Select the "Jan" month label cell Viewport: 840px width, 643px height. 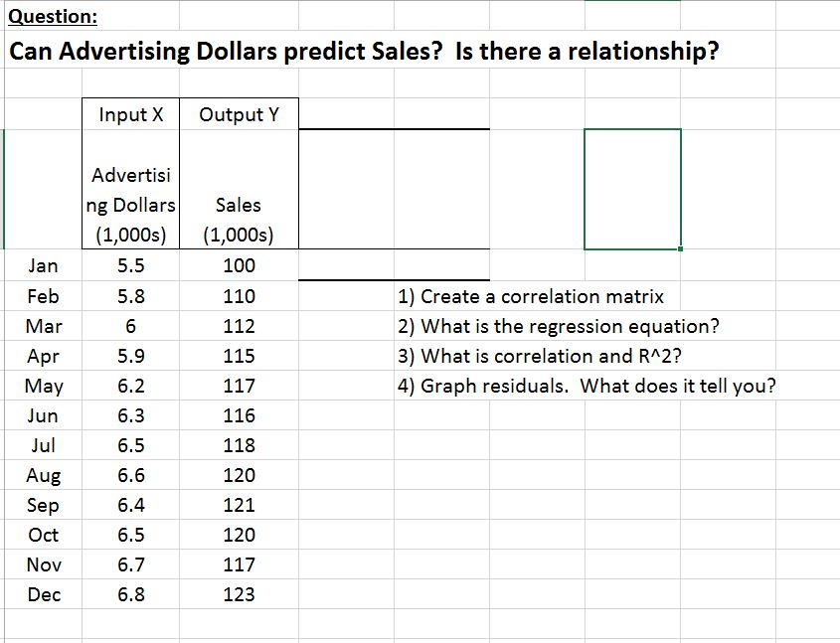[x=43, y=265]
